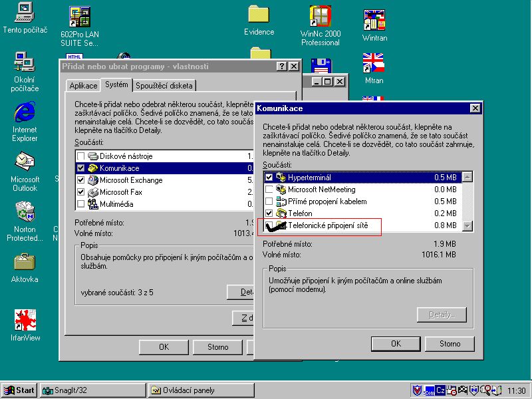
Task: Click the open book tray icon
Action: click(x=497, y=390)
